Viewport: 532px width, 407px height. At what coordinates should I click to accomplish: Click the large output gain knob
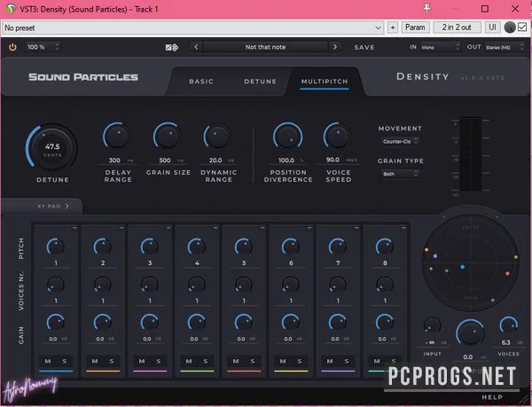click(470, 333)
